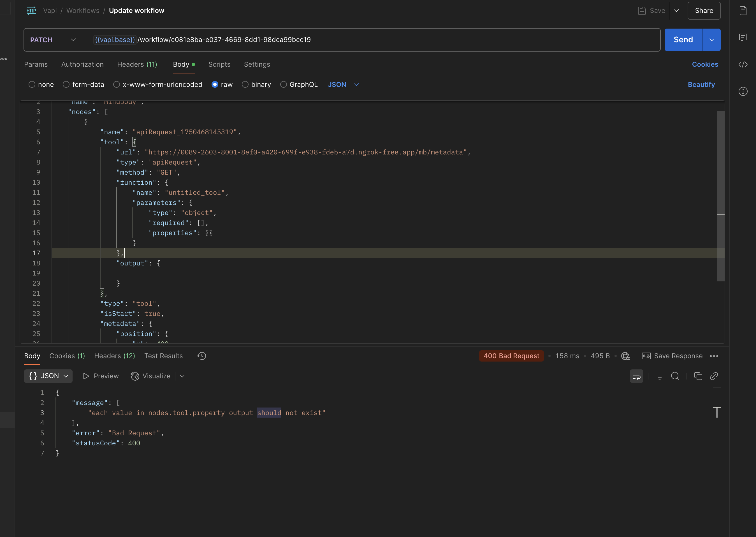Screen dimensions: 756x537
Task: Expand the Send button options
Action: tap(711, 40)
